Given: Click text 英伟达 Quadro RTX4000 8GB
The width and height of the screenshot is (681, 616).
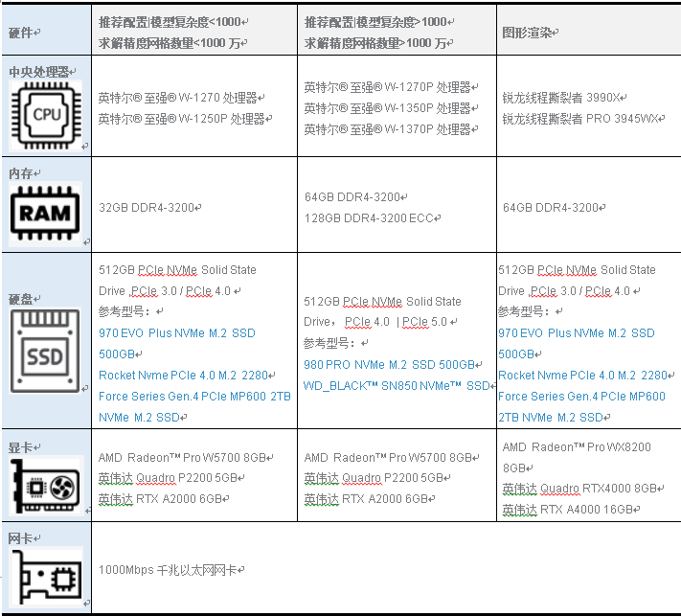Looking at the screenshot, I should (x=579, y=489).
